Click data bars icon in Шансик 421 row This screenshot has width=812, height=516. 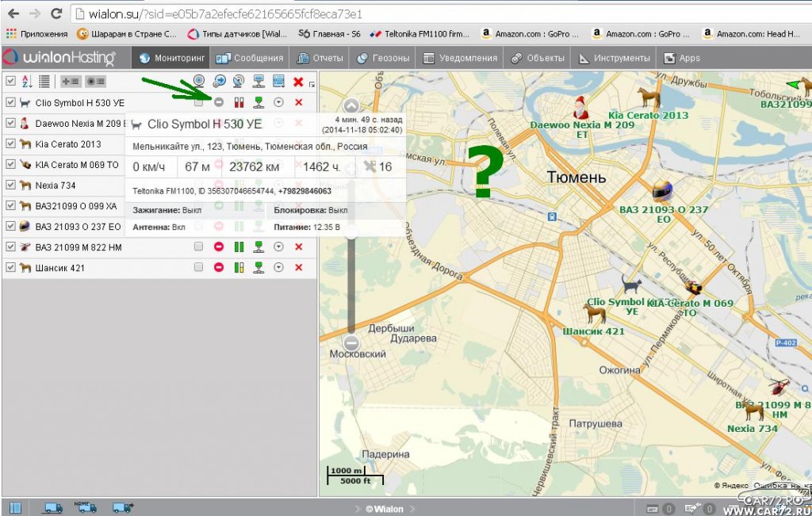click(x=239, y=267)
